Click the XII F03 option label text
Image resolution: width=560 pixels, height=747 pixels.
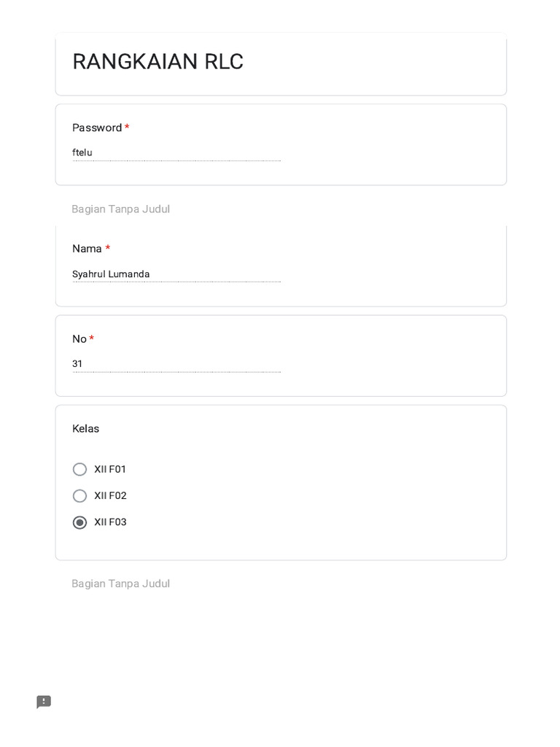tap(110, 522)
